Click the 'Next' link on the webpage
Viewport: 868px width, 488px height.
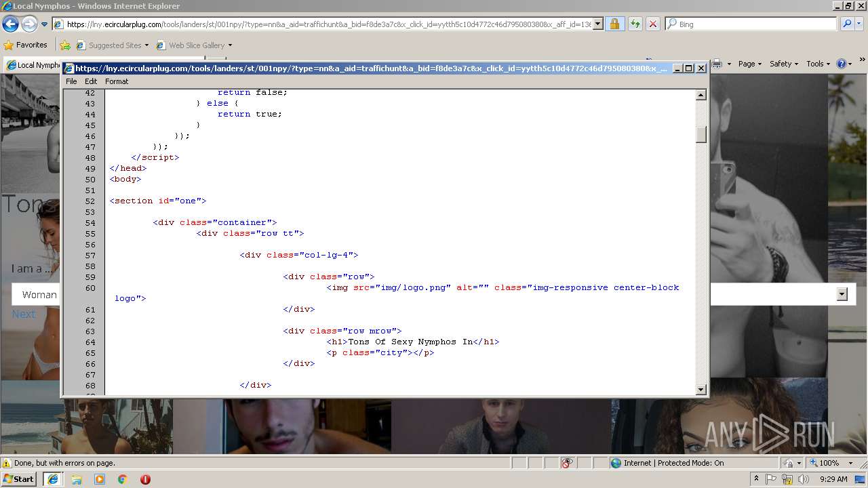(x=24, y=314)
